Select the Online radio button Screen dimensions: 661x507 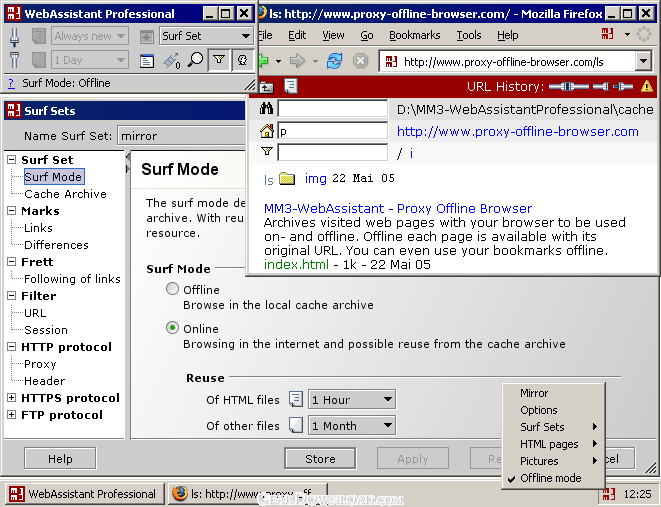tap(172, 328)
